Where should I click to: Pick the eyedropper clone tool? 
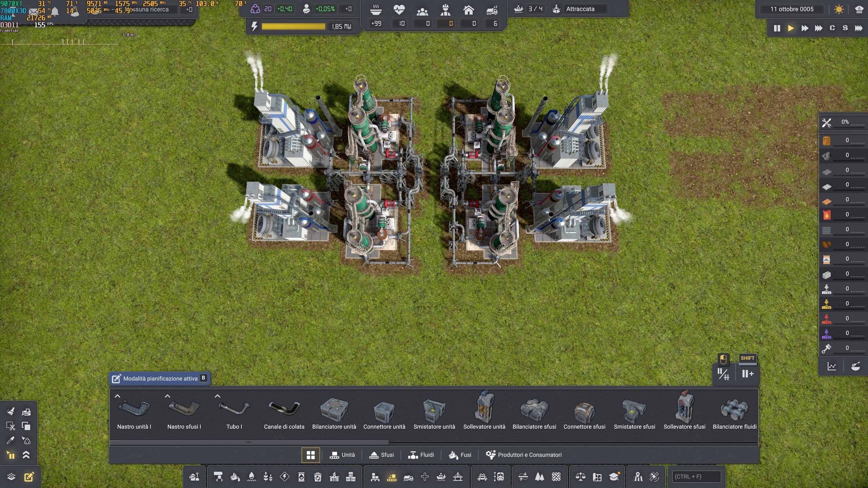click(x=11, y=440)
